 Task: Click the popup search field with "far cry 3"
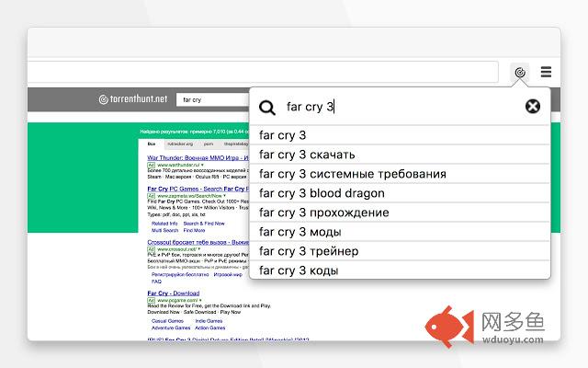click(401, 107)
